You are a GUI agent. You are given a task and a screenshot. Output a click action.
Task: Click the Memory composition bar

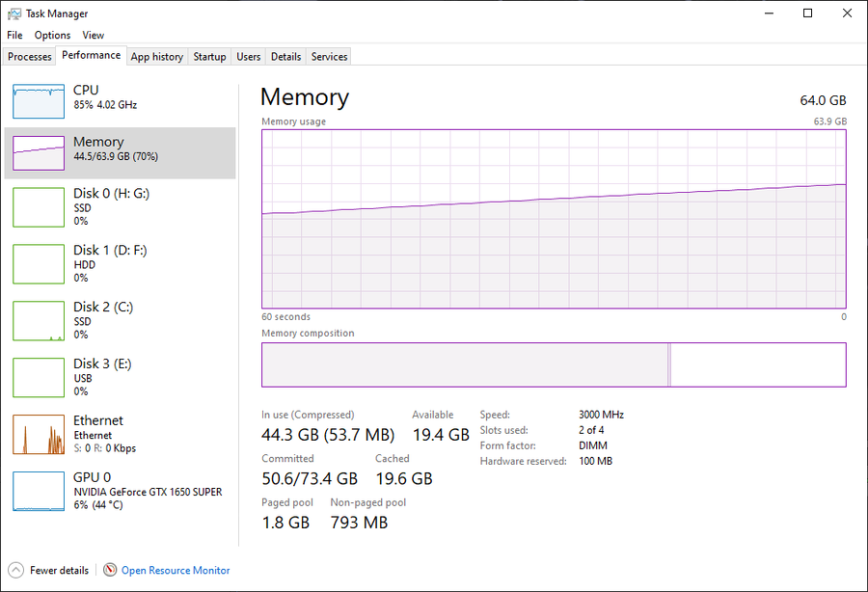[554, 364]
